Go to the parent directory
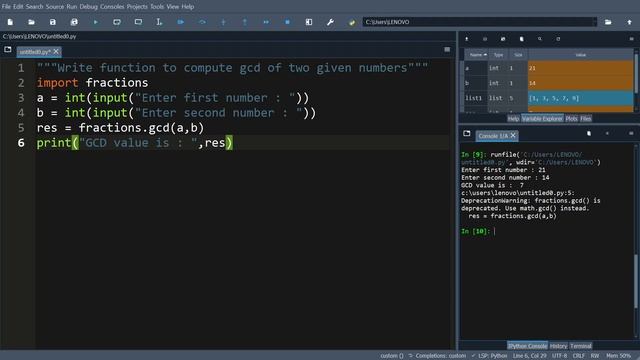Viewport: 640px width, 360px height. click(x=629, y=22)
